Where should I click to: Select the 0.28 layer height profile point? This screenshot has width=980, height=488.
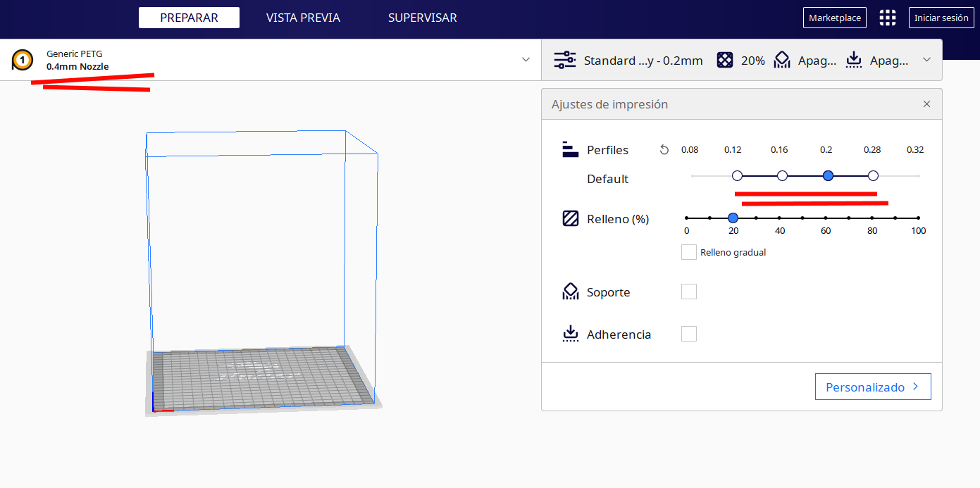click(x=873, y=175)
